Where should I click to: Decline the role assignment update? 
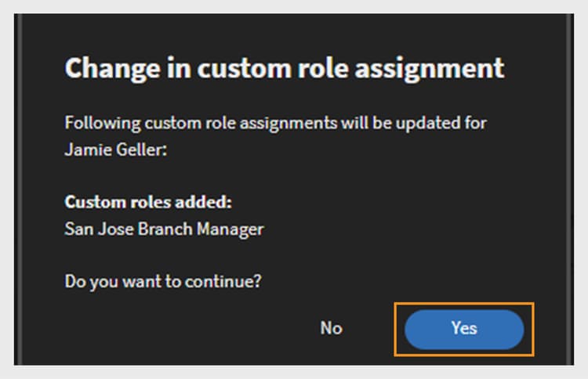pyautogui.click(x=332, y=328)
